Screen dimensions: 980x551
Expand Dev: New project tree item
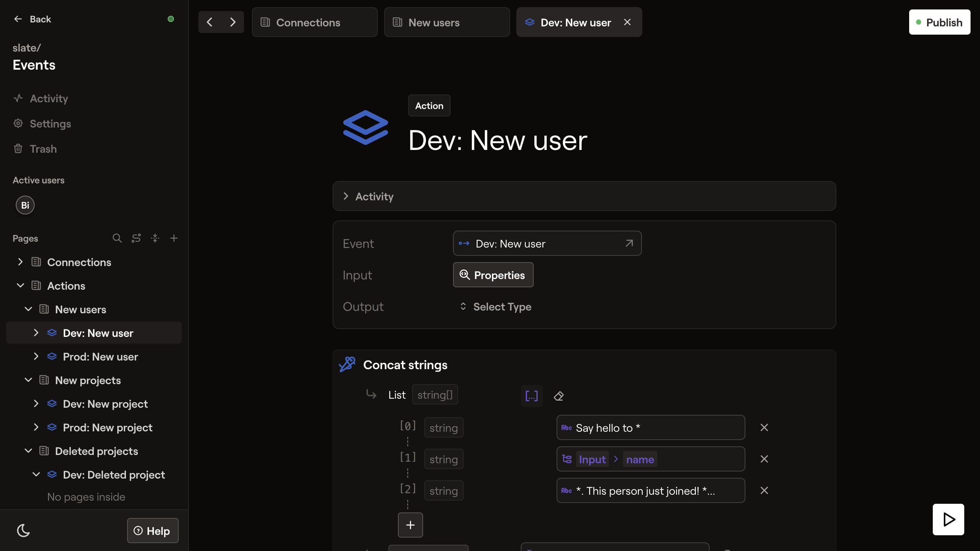click(36, 404)
